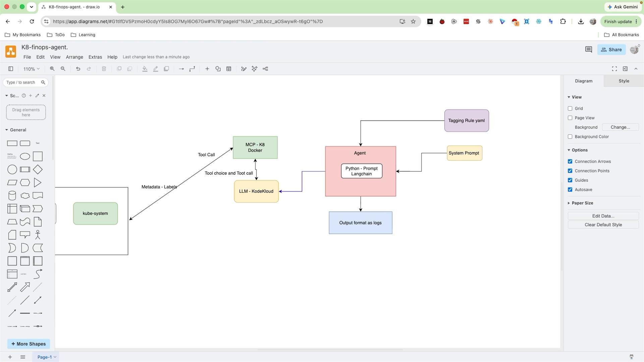Enable the Background Color checkbox
The height and width of the screenshot is (362, 644).
tap(570, 136)
